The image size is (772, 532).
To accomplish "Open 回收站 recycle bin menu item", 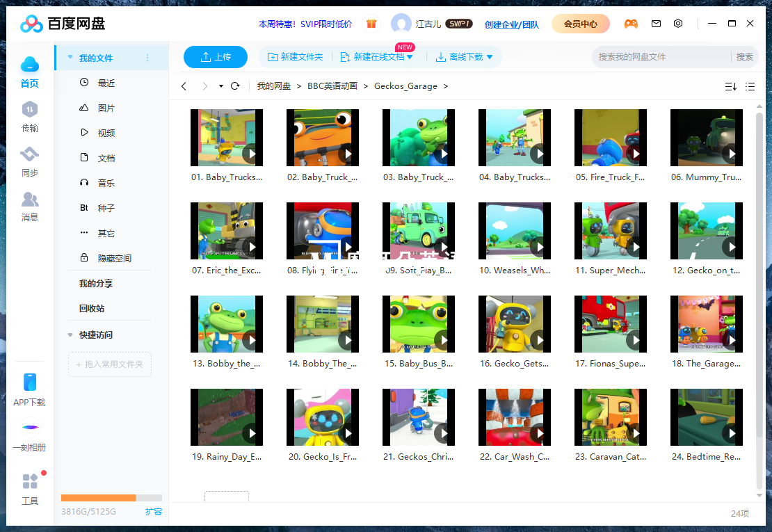I will pyautogui.click(x=92, y=308).
